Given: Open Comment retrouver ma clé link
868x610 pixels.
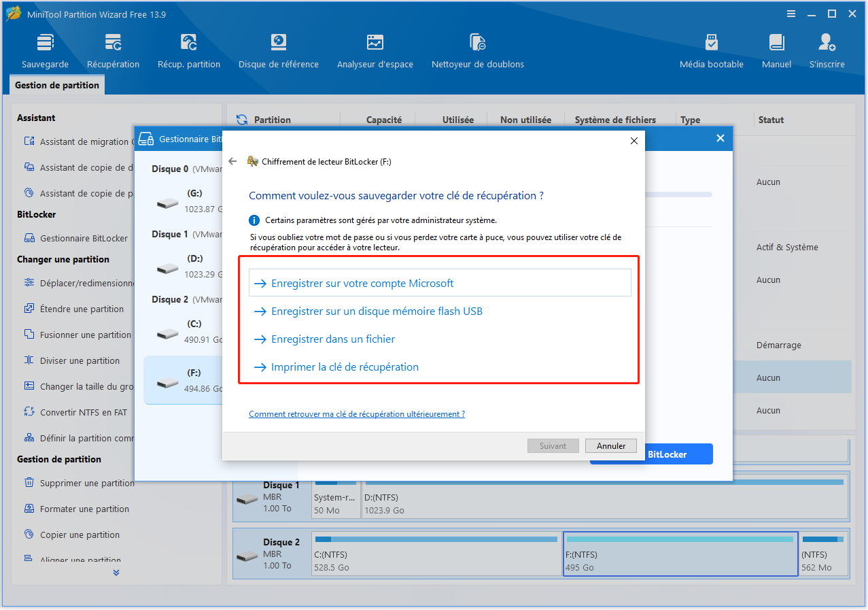Looking at the screenshot, I should (x=357, y=413).
